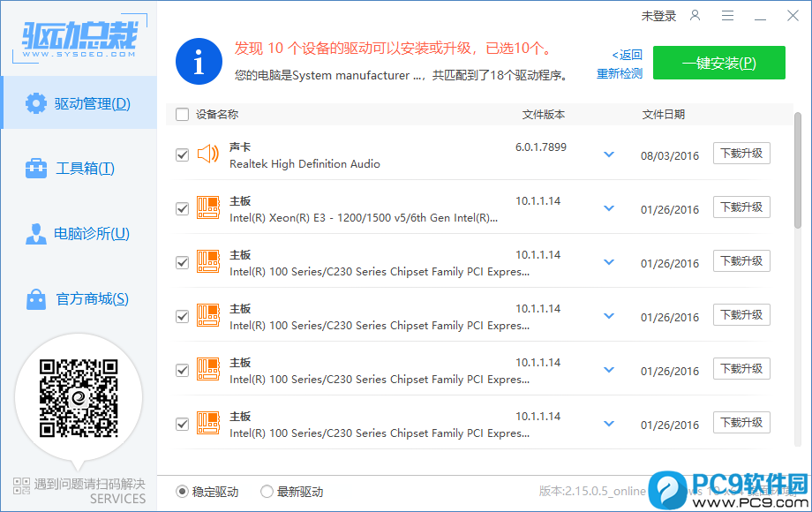The height and width of the screenshot is (512, 812).
Task: Uncheck the Realtek High Definition Audio checkbox
Action: [x=183, y=154]
